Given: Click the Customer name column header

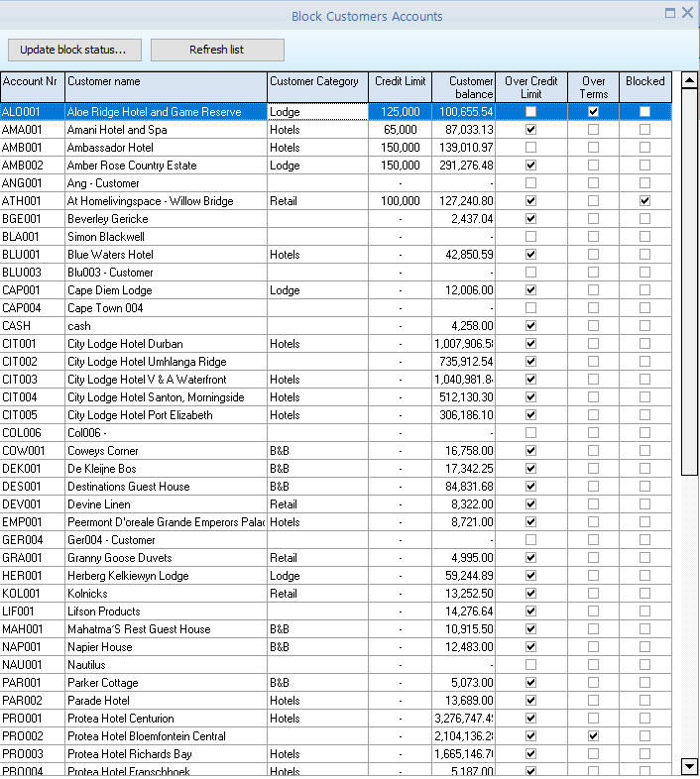Looking at the screenshot, I should click(165, 87).
